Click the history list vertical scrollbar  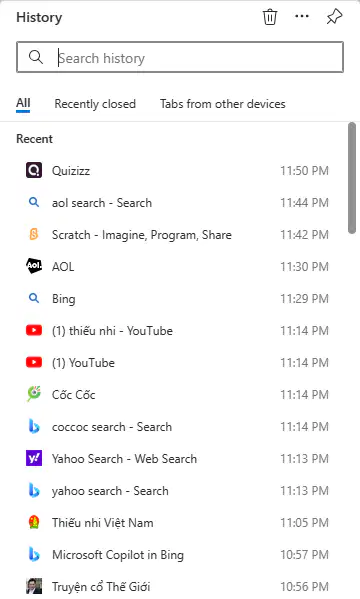coord(352,178)
